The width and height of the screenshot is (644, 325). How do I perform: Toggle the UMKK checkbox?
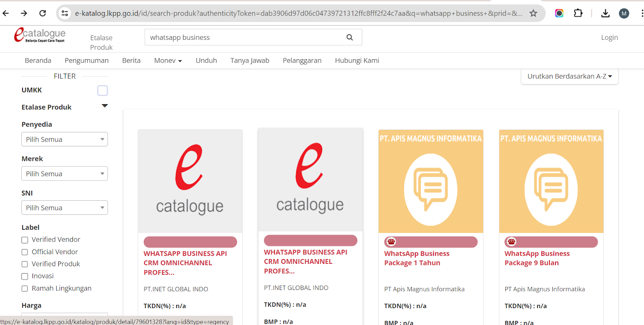click(103, 91)
